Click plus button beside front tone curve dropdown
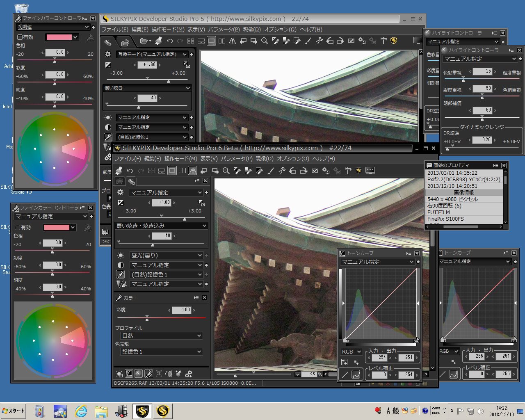525x420 pixels. [x=418, y=262]
